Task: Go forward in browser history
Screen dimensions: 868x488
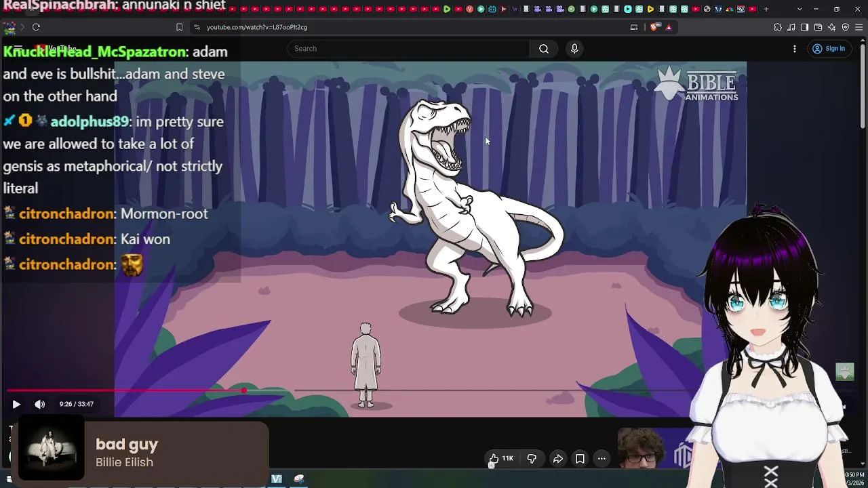Action: tap(22, 27)
